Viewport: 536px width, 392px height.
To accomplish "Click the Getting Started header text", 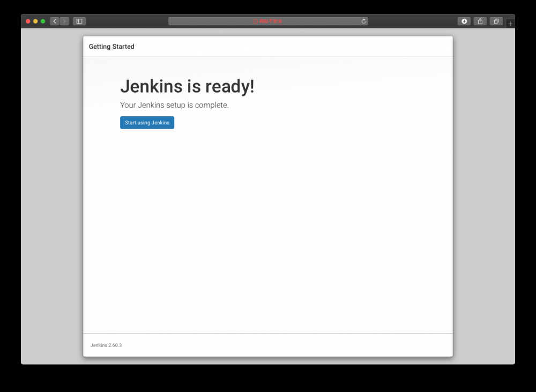I will (111, 47).
